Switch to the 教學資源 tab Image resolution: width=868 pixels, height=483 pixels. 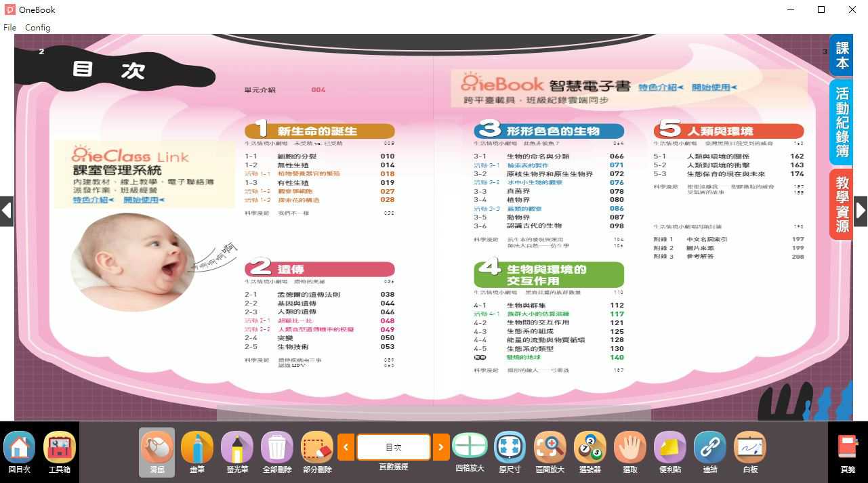tap(842, 204)
